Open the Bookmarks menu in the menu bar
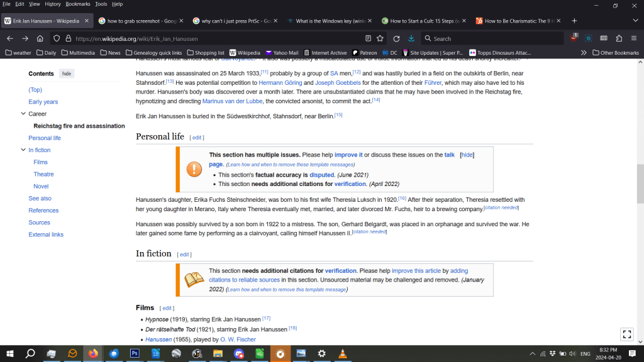The image size is (644, 362). (x=78, y=4)
